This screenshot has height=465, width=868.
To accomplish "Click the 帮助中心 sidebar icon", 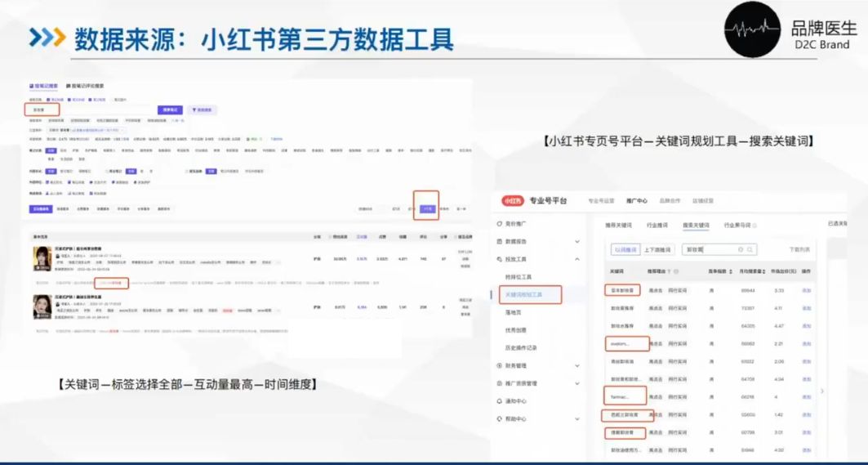I will [500, 419].
